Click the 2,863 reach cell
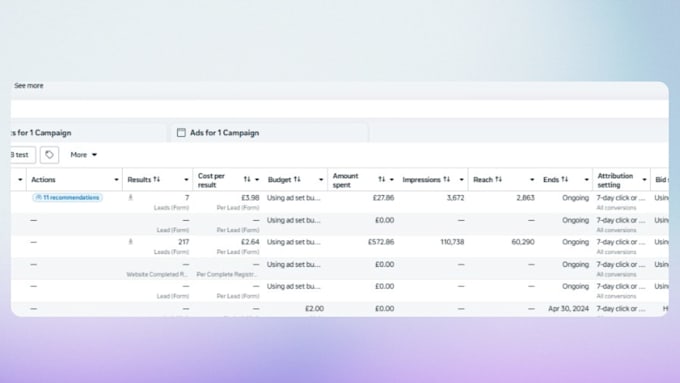This screenshot has width=680, height=383. click(x=526, y=198)
